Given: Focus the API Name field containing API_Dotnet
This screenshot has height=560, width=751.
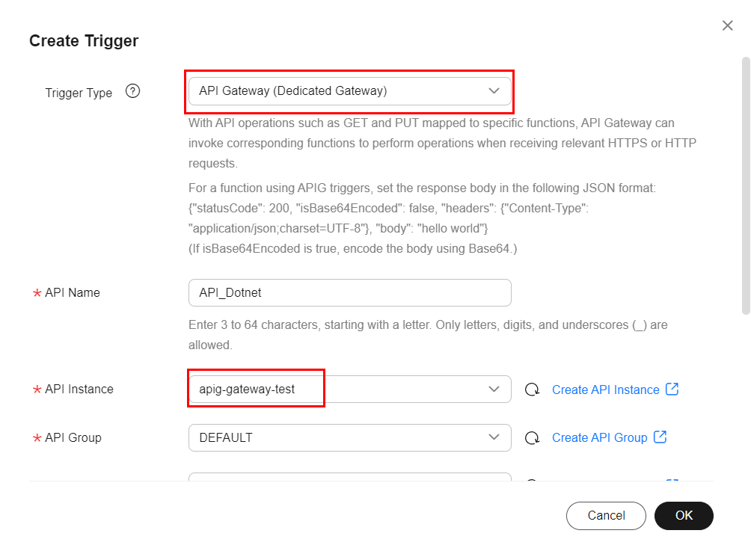Looking at the screenshot, I should (x=349, y=293).
